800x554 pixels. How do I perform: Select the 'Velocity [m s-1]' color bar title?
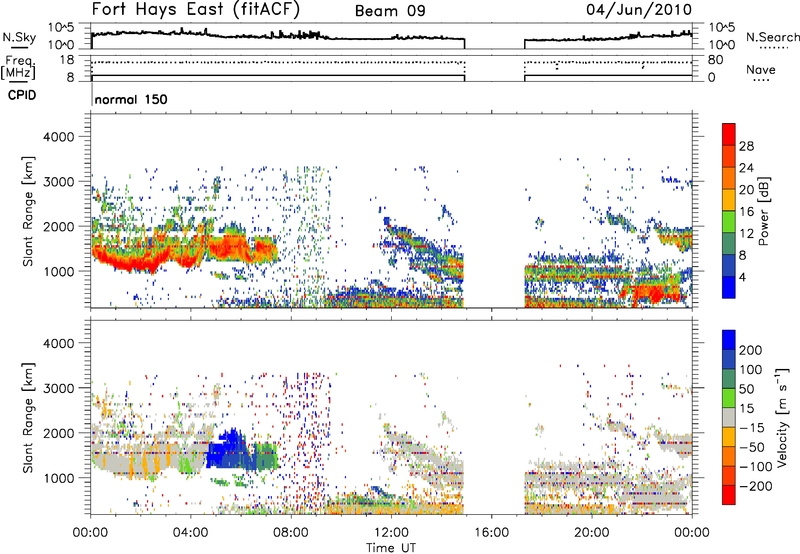coord(782,418)
